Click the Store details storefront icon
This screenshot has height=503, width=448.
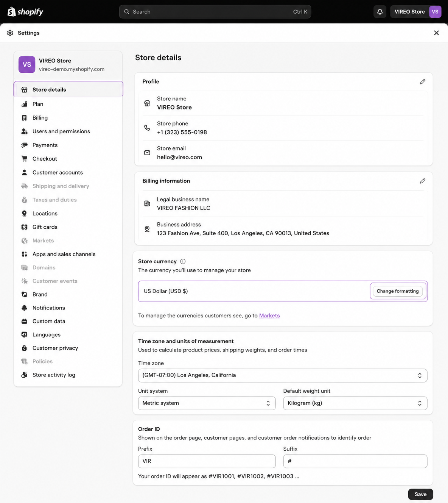[24, 90]
